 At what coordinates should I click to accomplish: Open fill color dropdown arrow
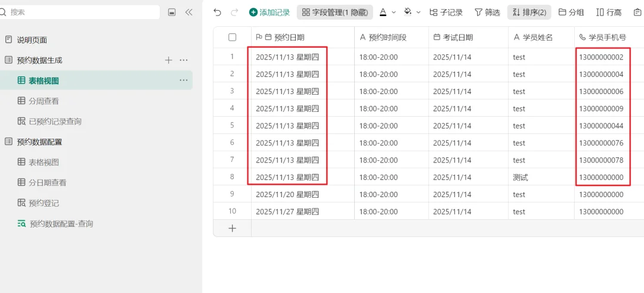[419, 13]
